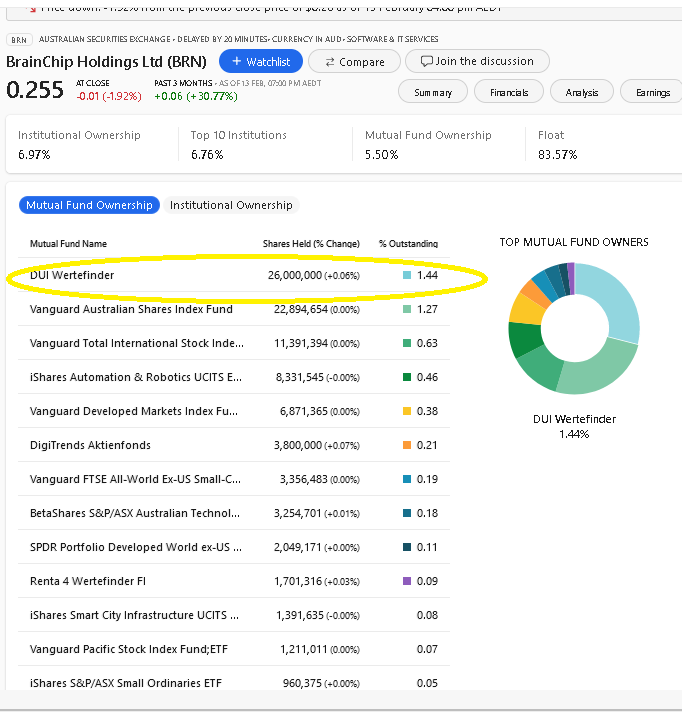Image resolution: width=682 pixels, height=712 pixels.
Task: Click DUI Wertefinder light blue swatch
Action: click(x=407, y=275)
